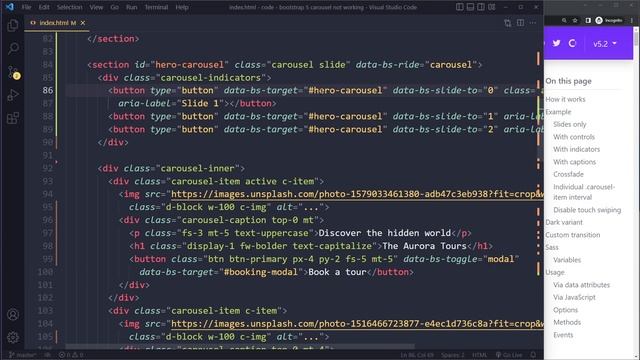Open the Explorer view in the activity bar

tap(13, 25)
